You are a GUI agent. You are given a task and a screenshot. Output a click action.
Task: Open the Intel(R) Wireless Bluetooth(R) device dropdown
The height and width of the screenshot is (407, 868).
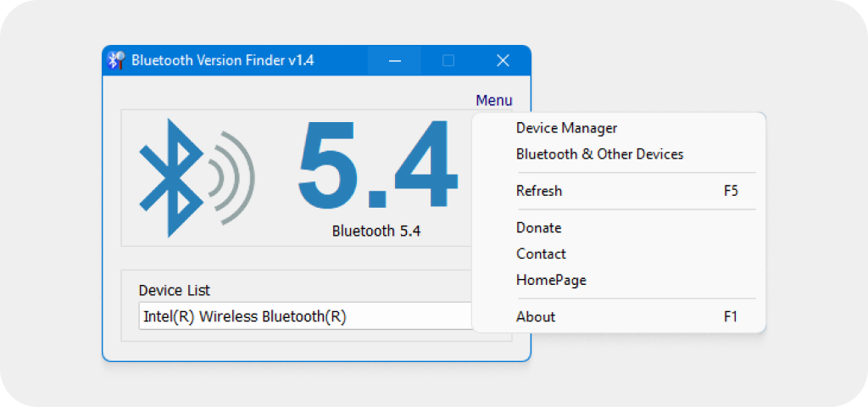point(305,316)
